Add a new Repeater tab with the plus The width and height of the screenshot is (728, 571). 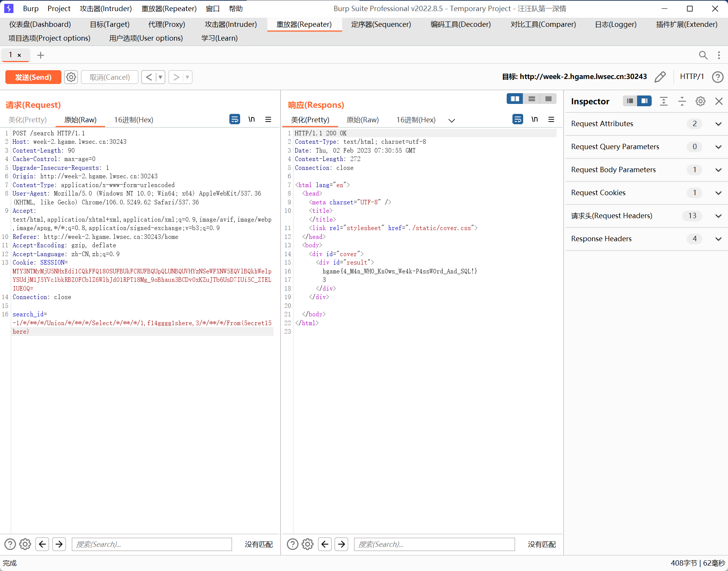point(41,55)
